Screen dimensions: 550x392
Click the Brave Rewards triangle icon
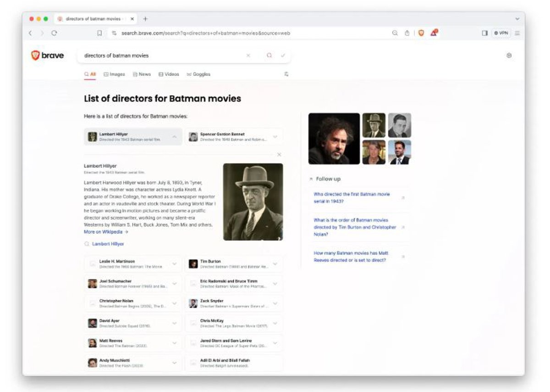point(434,33)
